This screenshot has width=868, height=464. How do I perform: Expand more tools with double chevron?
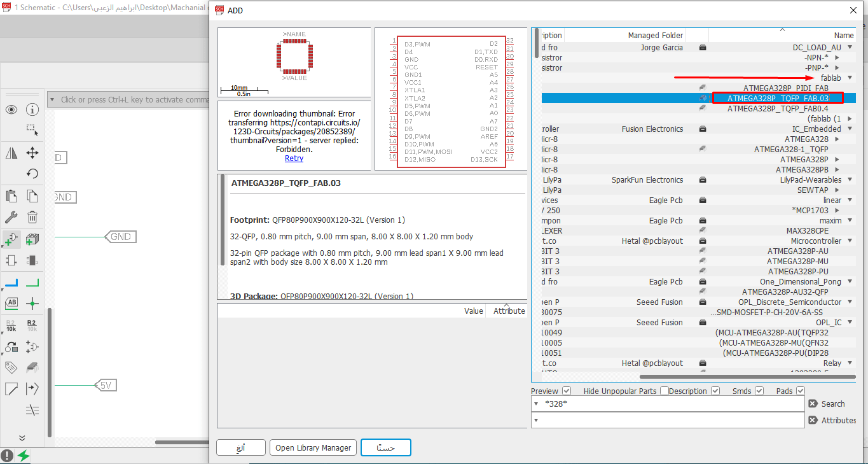pos(22,438)
